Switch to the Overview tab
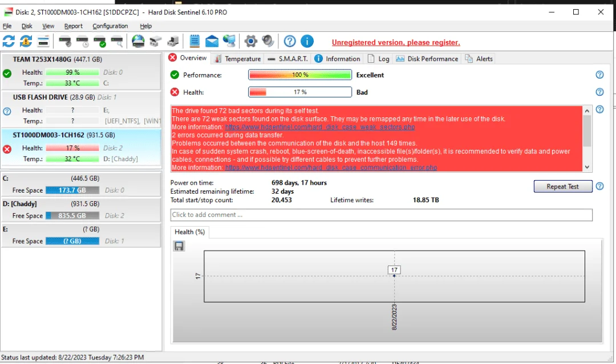The height and width of the screenshot is (364, 616). coord(188,58)
